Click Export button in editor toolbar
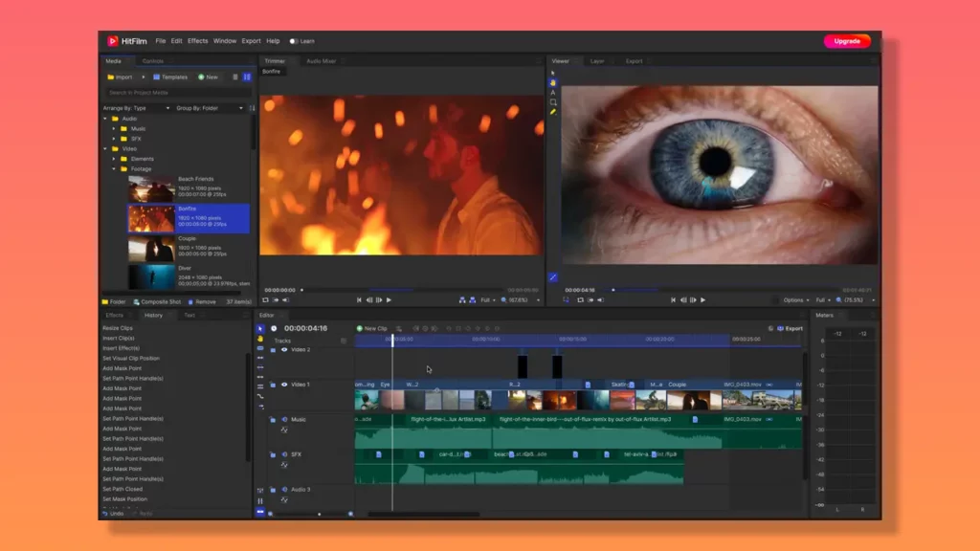This screenshot has width=980, height=551. pos(790,328)
